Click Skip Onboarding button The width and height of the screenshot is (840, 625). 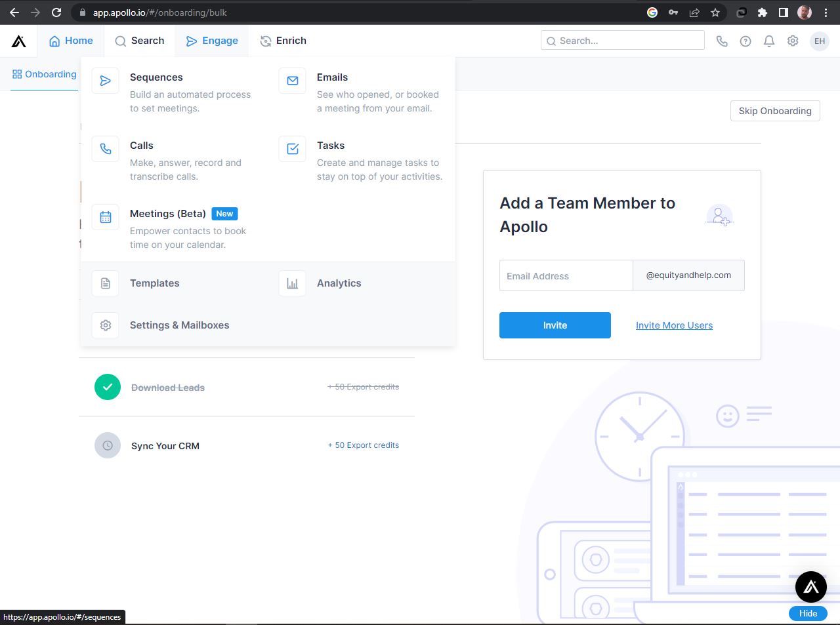click(x=775, y=111)
